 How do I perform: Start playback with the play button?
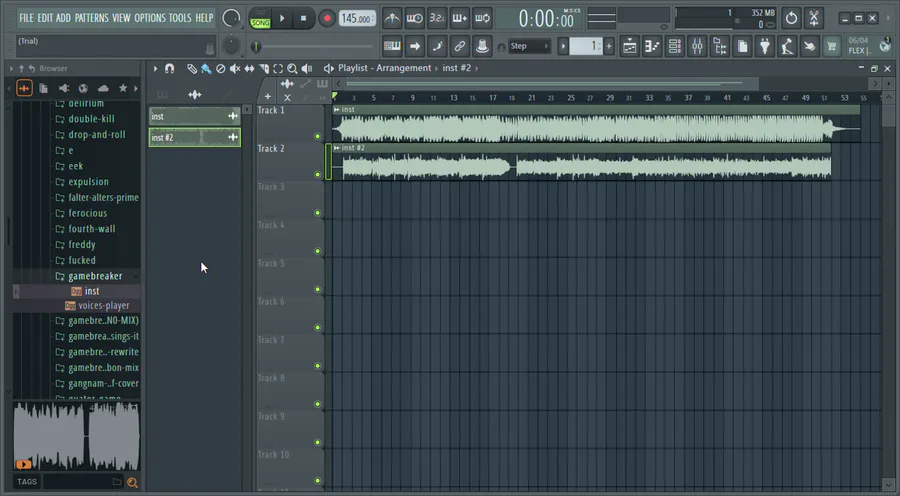[x=282, y=18]
